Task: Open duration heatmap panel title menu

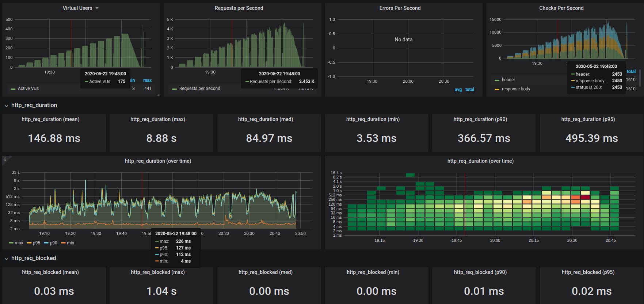Action: (x=480, y=161)
